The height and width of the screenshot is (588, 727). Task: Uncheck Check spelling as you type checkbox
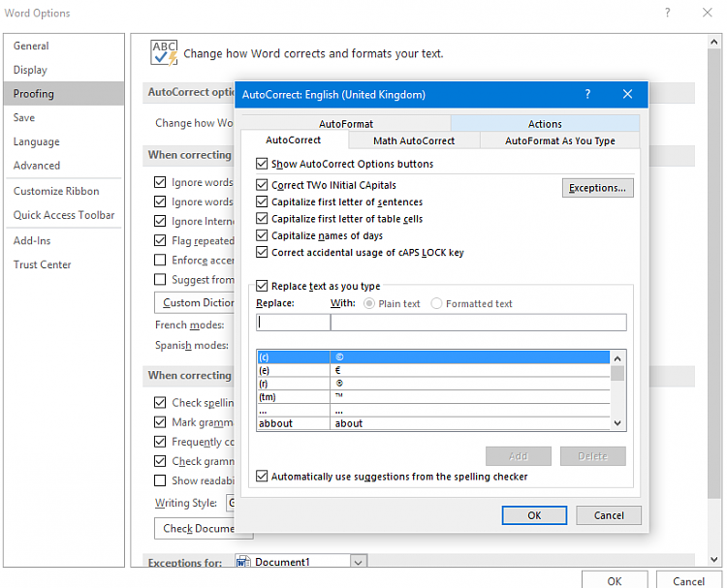click(x=160, y=402)
